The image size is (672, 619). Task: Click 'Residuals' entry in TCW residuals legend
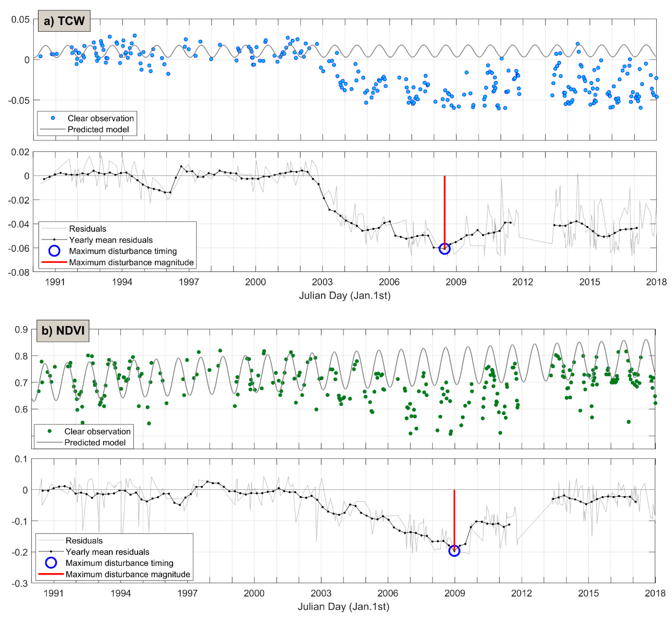(88, 229)
